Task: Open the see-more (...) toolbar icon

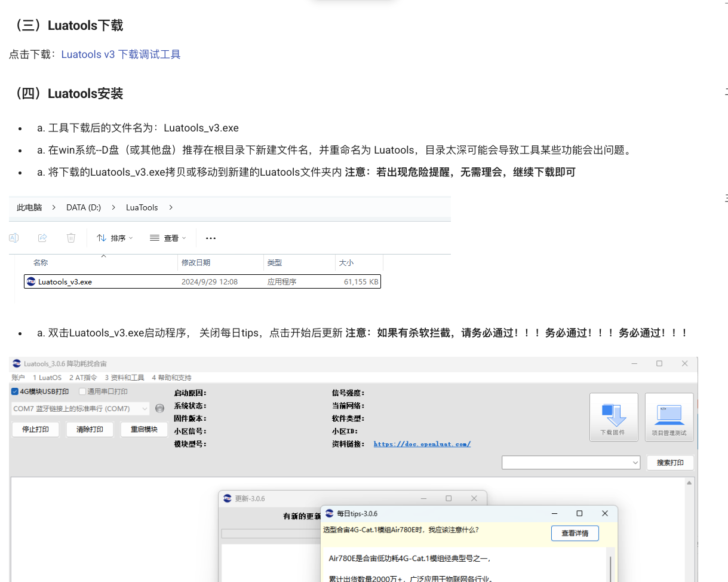Action: point(210,238)
